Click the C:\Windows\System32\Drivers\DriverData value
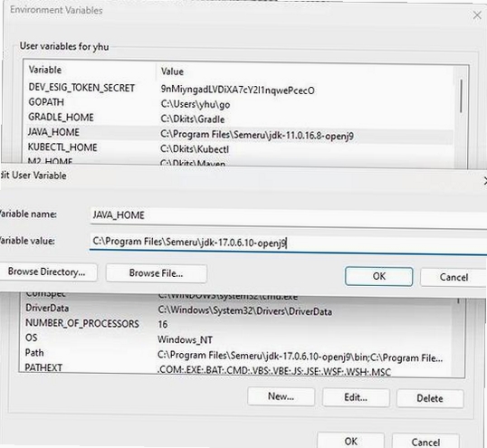This screenshot has height=448, width=487. (x=244, y=310)
